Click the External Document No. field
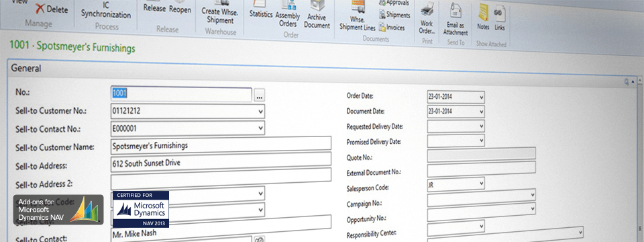This screenshot has width=644, height=242. [482, 169]
